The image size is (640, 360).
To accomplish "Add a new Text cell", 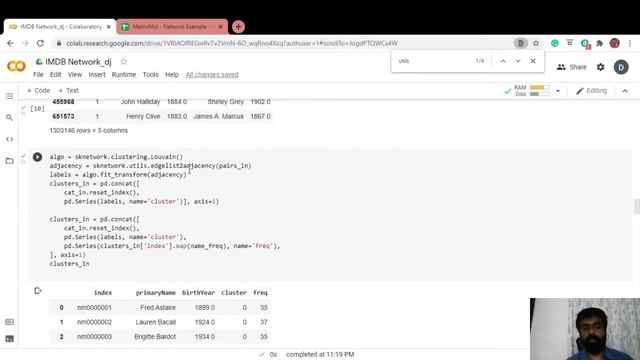I will coord(68,91).
